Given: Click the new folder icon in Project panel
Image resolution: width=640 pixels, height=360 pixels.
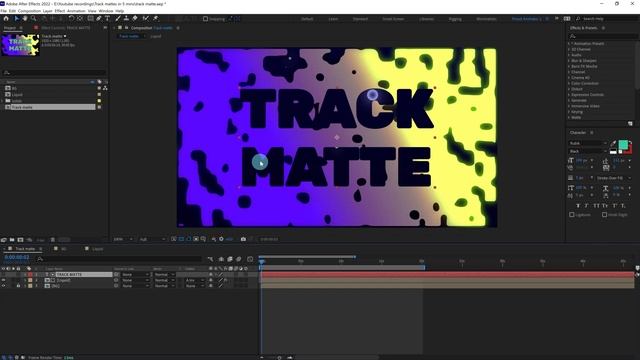Looking at the screenshot, I should [x=12, y=240].
